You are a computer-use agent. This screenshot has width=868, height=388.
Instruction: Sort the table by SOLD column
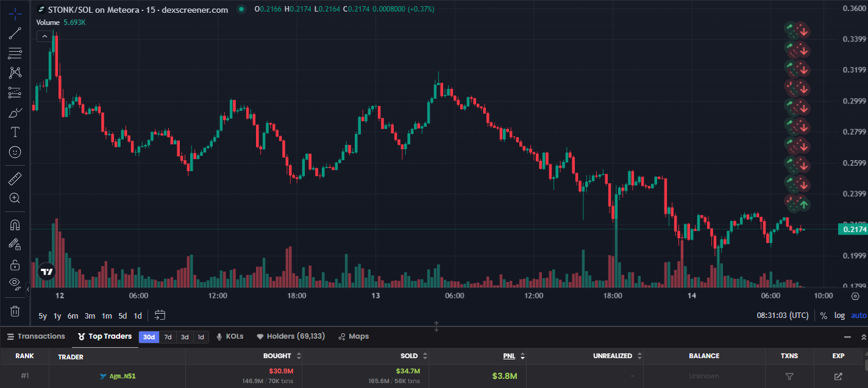click(413, 356)
